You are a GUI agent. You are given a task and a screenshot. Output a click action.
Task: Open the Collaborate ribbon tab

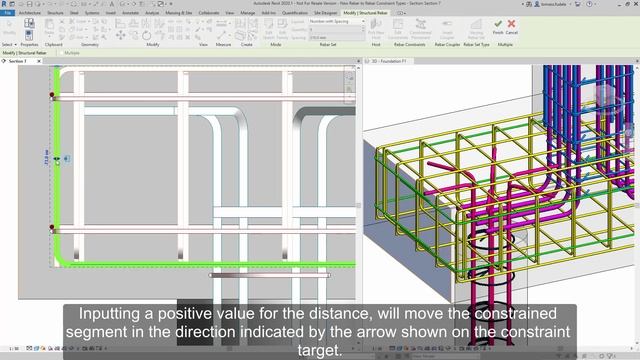209,13
